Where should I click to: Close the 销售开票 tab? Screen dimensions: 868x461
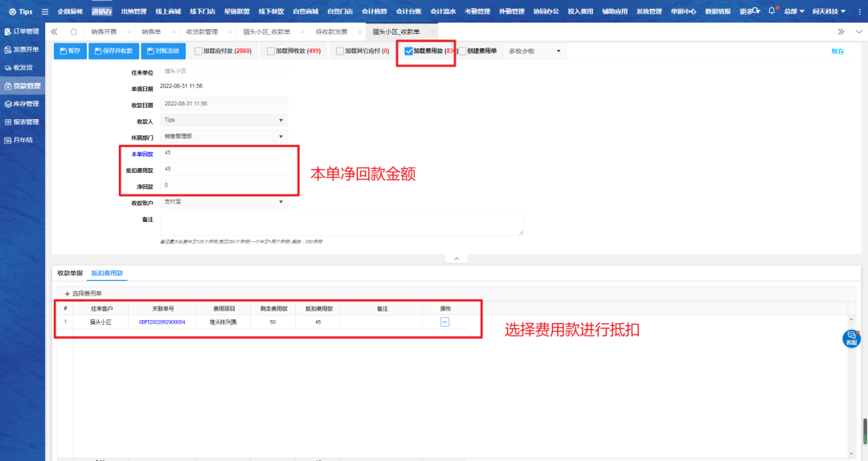click(129, 31)
